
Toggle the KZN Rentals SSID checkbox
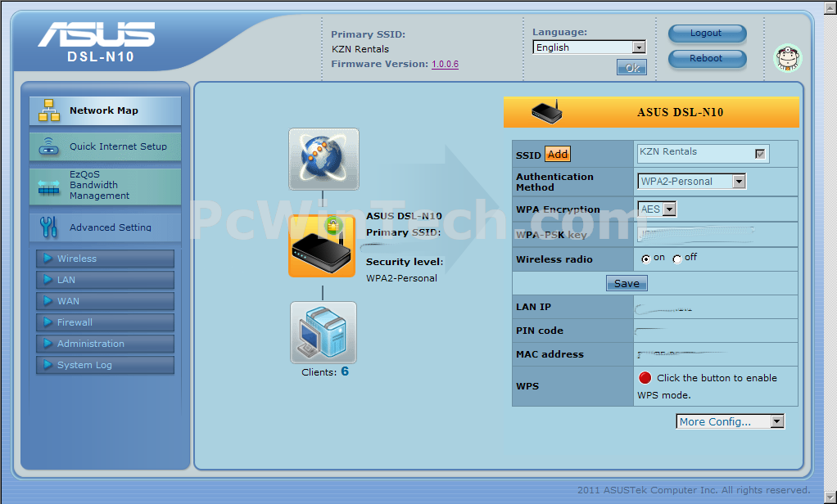click(760, 154)
